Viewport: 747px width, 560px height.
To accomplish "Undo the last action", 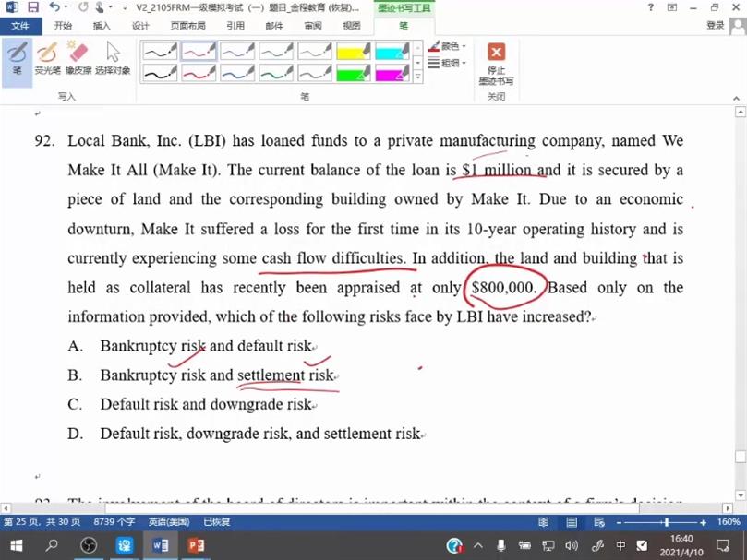I will point(54,7).
